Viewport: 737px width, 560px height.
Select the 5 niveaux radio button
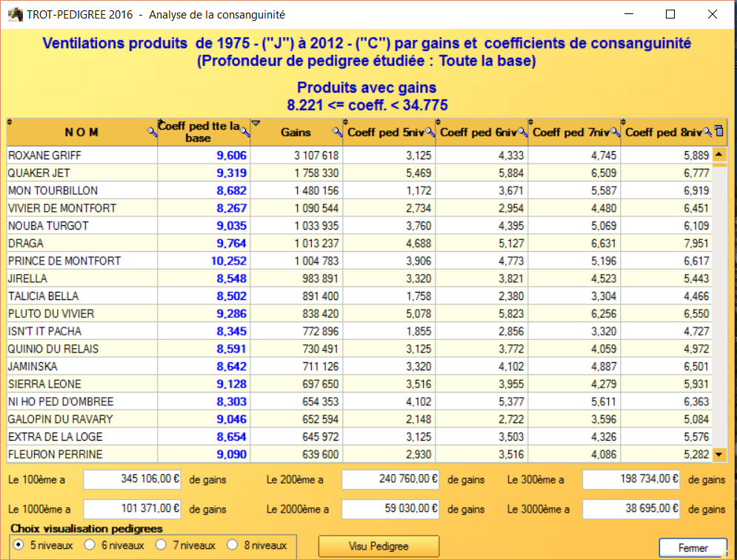19,545
